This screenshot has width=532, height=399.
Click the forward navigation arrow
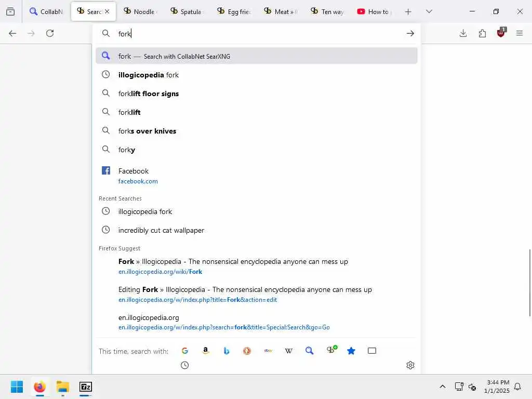coord(31,33)
